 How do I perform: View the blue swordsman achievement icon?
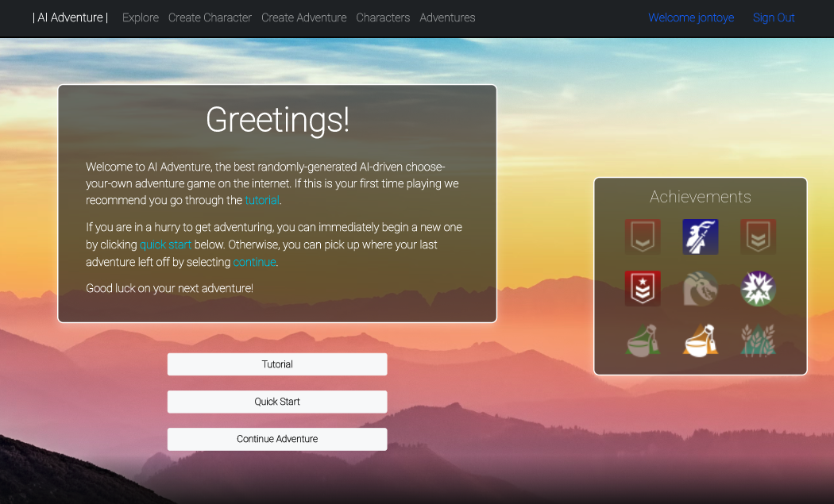click(700, 237)
